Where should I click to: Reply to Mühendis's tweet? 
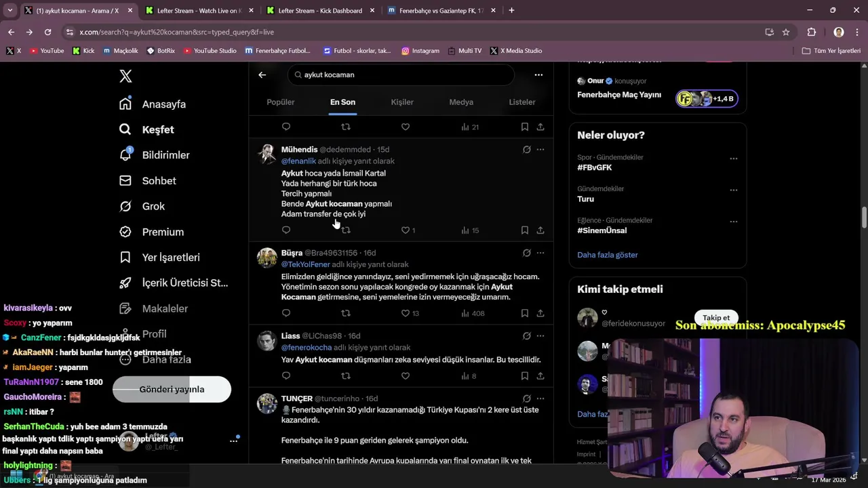[x=286, y=230]
